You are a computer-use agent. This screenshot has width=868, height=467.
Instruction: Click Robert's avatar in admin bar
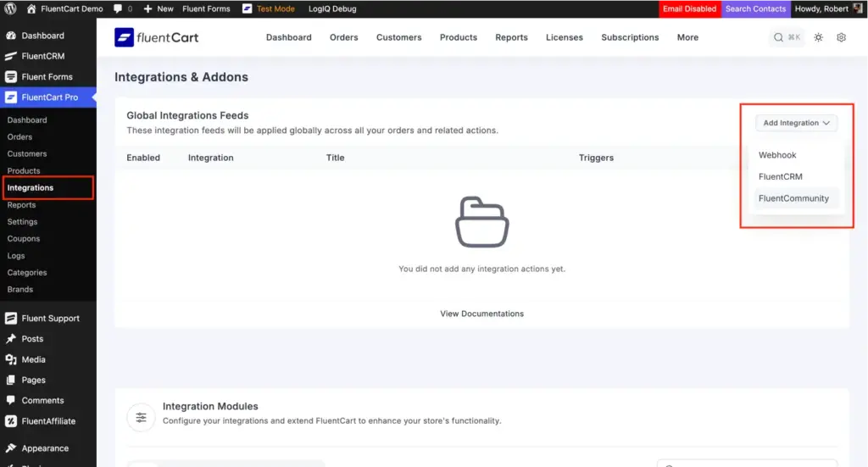click(858, 8)
